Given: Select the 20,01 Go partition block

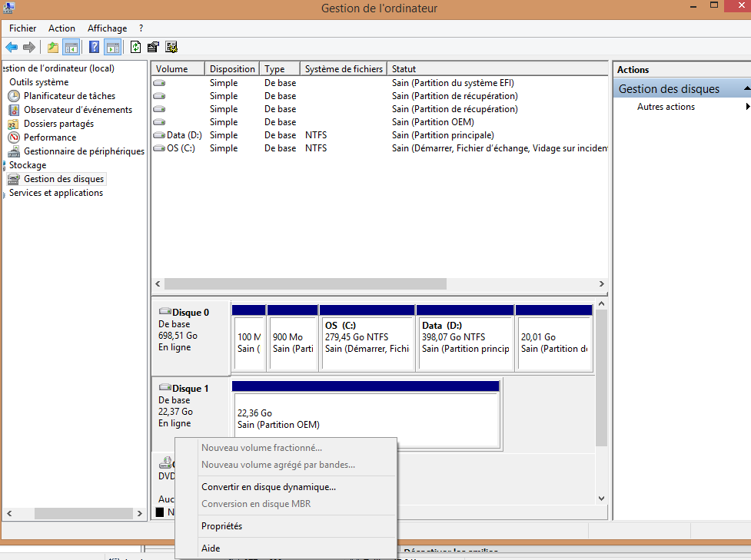Looking at the screenshot, I should point(554,338).
